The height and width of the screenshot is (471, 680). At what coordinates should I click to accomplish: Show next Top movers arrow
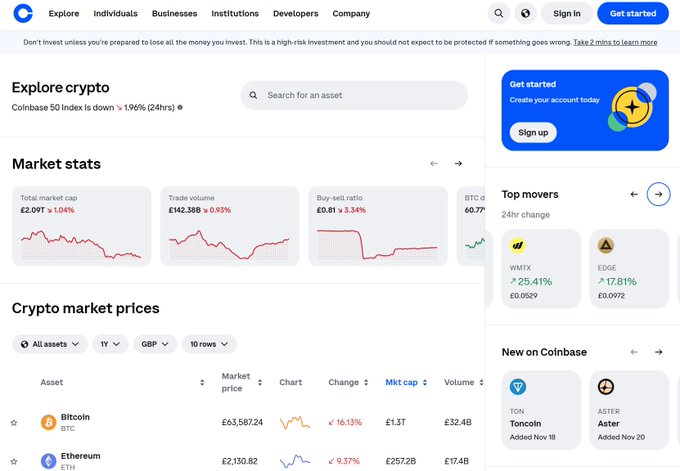click(x=658, y=194)
